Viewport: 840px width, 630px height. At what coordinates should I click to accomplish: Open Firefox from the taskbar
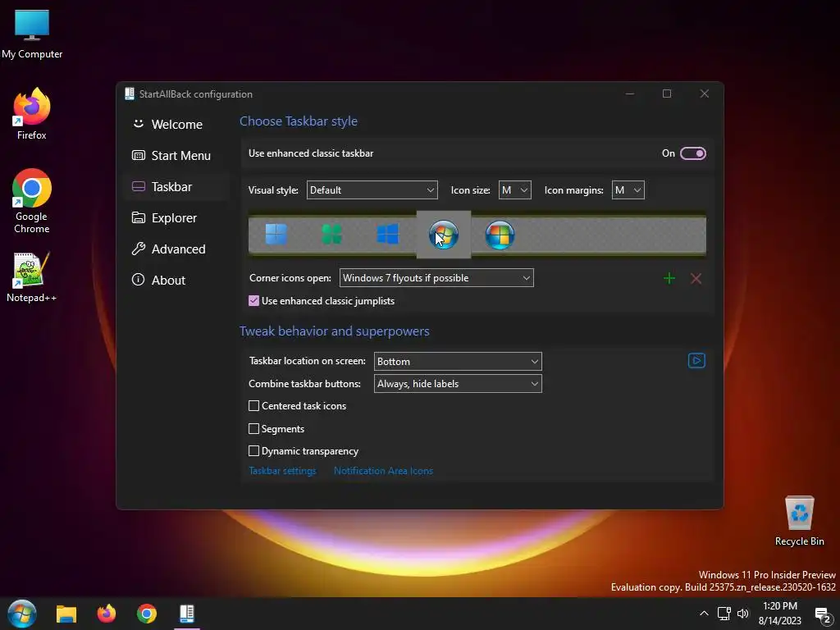coord(106,614)
